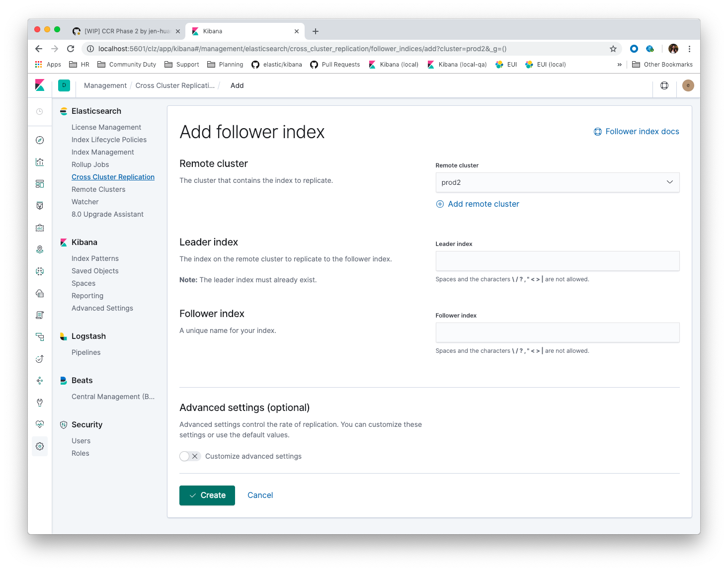This screenshot has height=571, width=728.
Task: Click the Cancel link
Action: 260,495
